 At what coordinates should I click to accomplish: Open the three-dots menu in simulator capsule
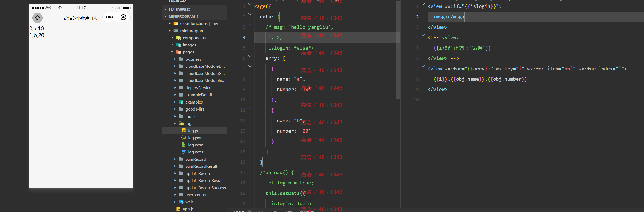[x=110, y=17]
